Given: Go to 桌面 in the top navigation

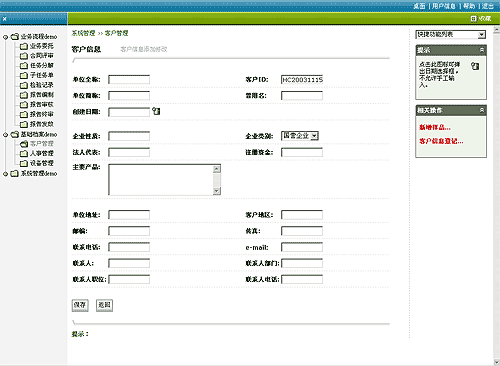Looking at the screenshot, I should (419, 6).
